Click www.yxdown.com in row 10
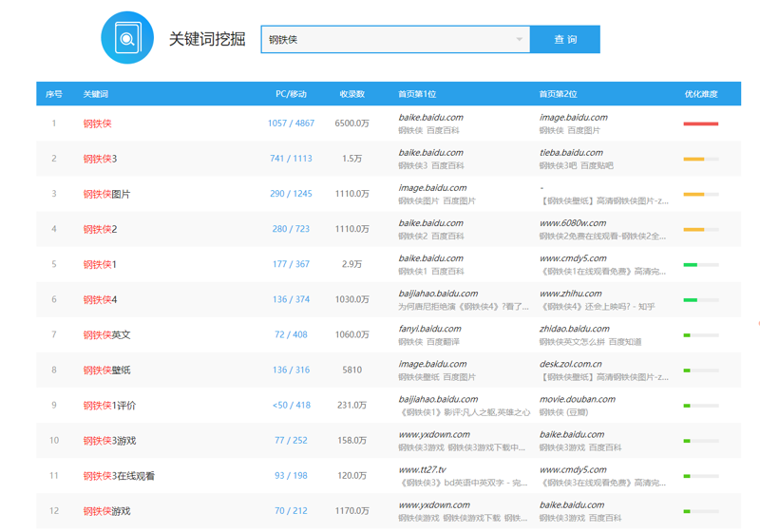 click(434, 434)
